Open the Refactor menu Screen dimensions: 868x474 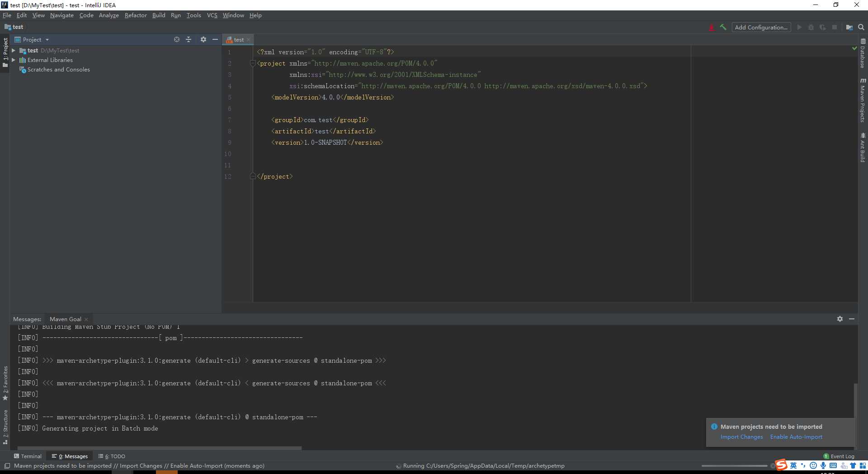click(136, 15)
